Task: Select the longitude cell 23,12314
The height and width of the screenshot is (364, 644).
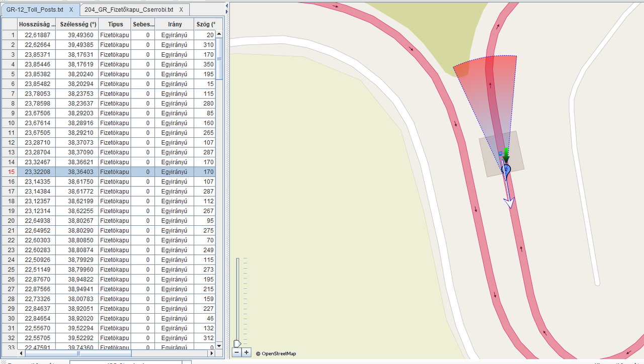Action: [x=36, y=211]
